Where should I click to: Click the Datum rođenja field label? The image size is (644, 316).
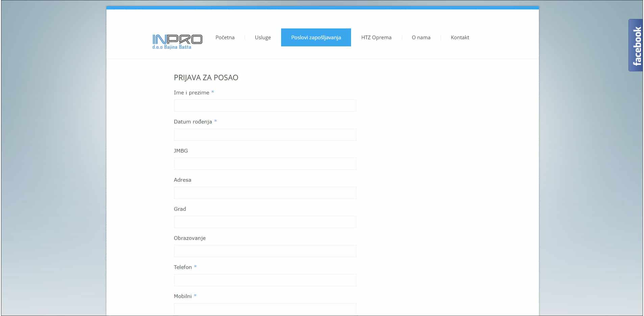click(193, 122)
